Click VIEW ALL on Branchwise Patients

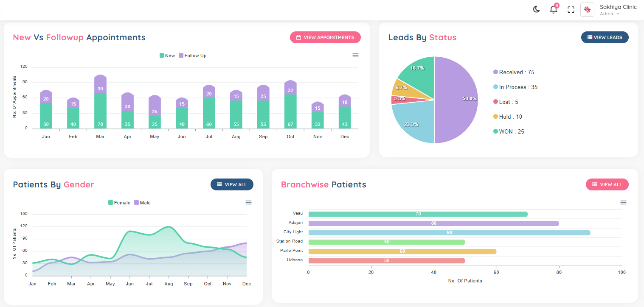click(607, 184)
